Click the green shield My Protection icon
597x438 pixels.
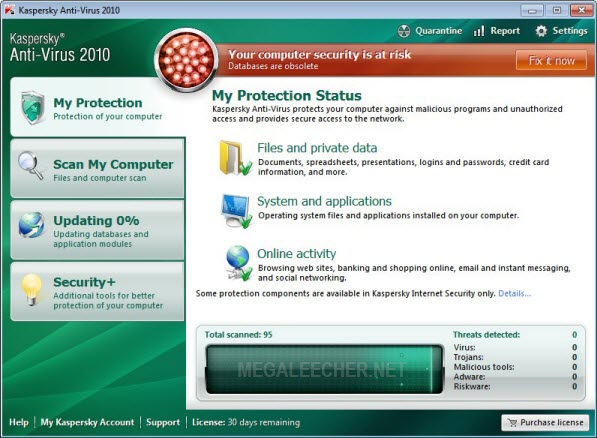[x=33, y=108]
